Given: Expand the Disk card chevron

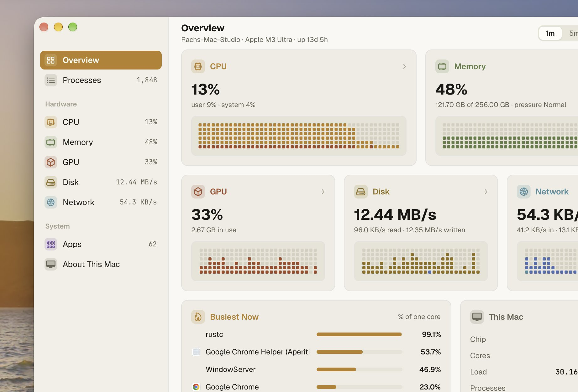Looking at the screenshot, I should (x=486, y=192).
